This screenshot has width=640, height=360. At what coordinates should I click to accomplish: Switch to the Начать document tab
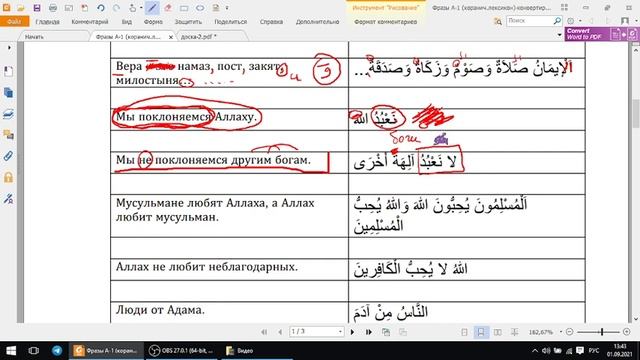34,37
